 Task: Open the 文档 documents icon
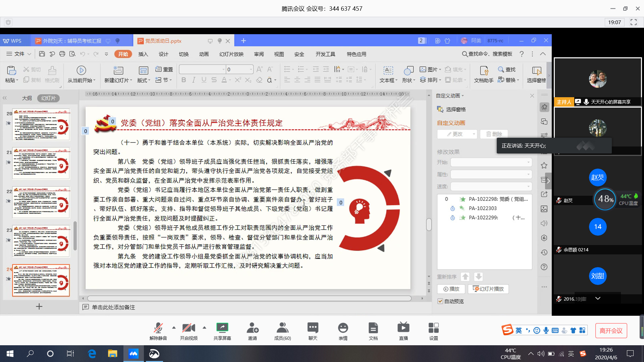click(x=373, y=327)
